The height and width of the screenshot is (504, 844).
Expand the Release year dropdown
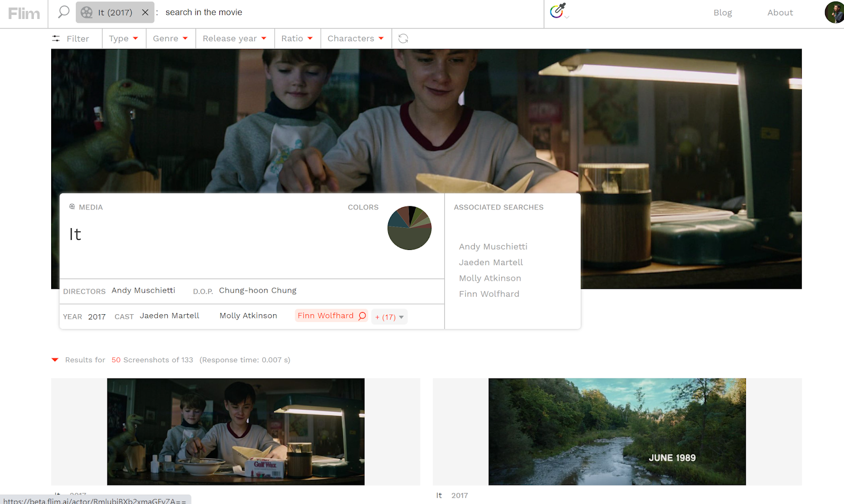235,38
